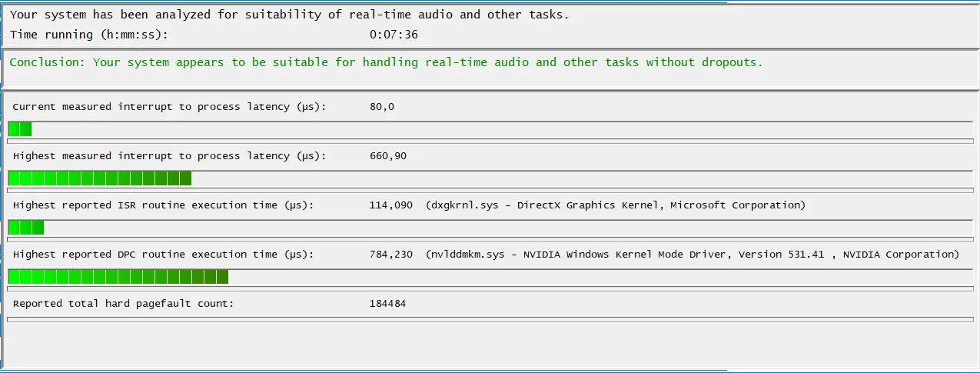Click the dxgkrnl.sys DirectX Graphics Kernel driver text
The image size is (980, 373).
(x=616, y=205)
